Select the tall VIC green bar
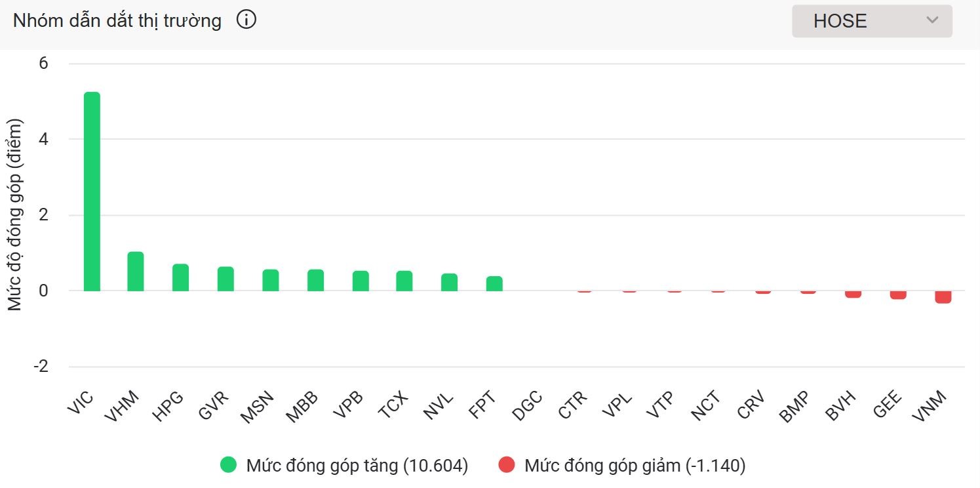Screen dimensions: 980x488 [x=92, y=192]
